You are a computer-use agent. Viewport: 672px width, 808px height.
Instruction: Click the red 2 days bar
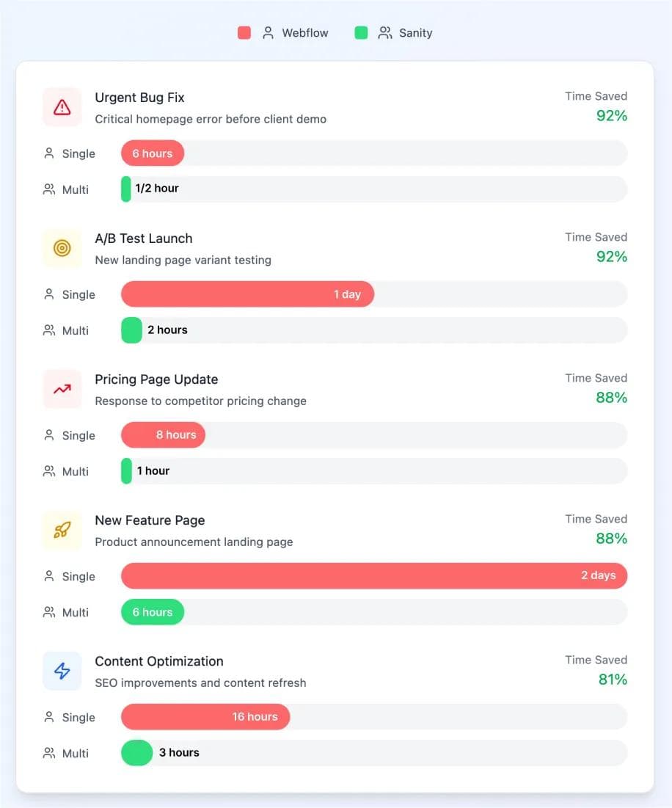[x=374, y=576]
